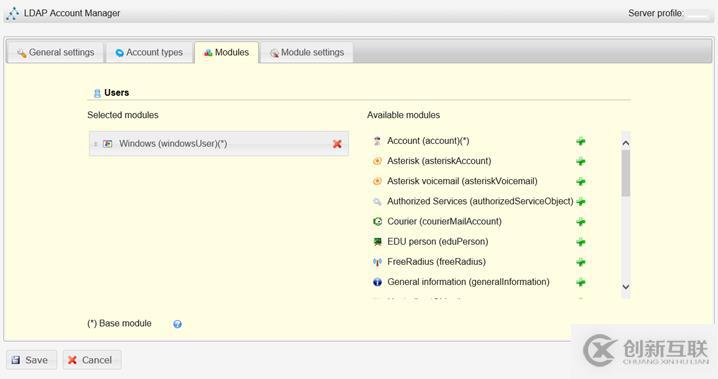Click 'EDU person (eduPerson)' label
The height and width of the screenshot is (379, 718).
(438, 242)
